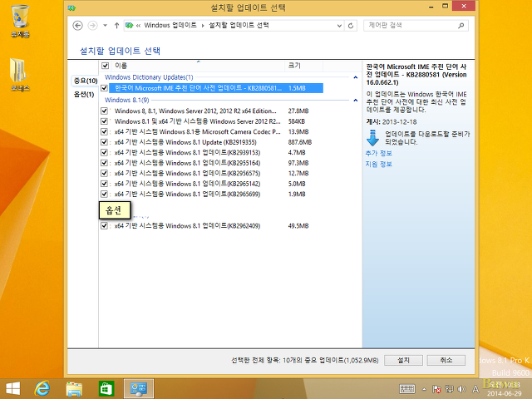Uncheck the KB2880581 IME dictionary update

pyautogui.click(x=104, y=88)
